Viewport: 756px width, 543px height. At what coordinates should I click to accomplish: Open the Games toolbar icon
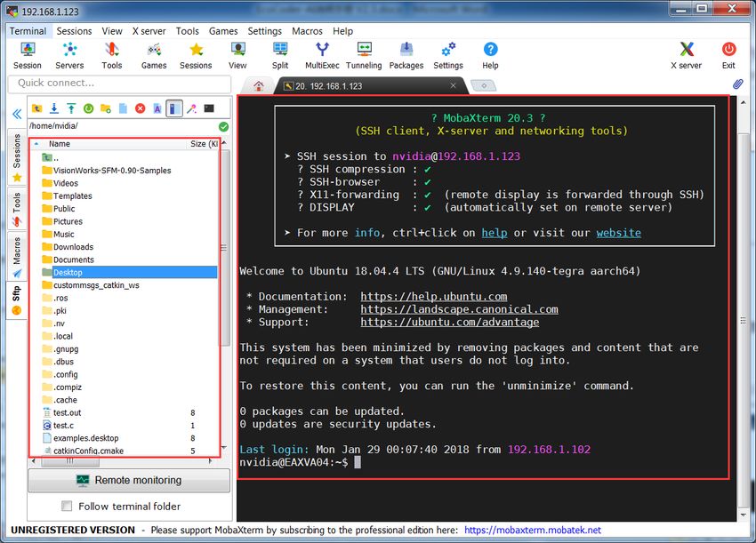point(154,56)
